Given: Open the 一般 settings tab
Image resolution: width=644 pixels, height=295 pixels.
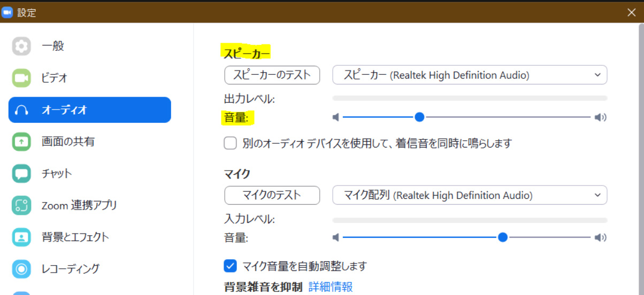Looking at the screenshot, I should 90,46.
